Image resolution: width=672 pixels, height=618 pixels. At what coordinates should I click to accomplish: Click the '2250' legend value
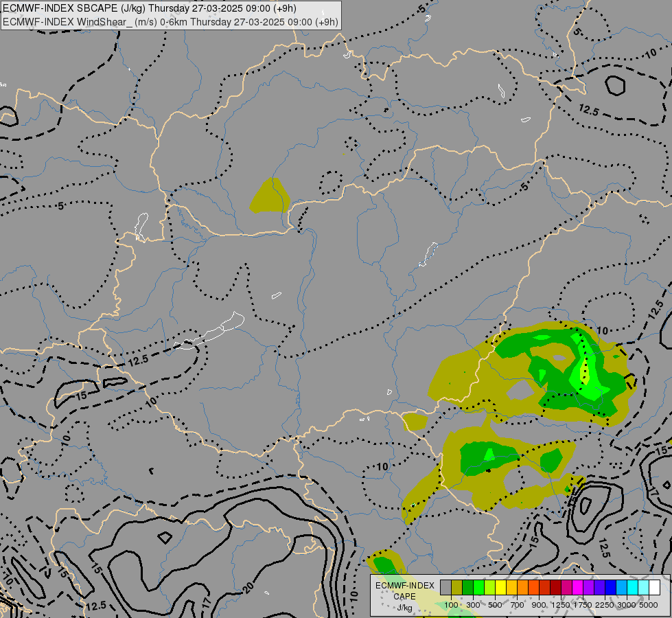(605, 605)
